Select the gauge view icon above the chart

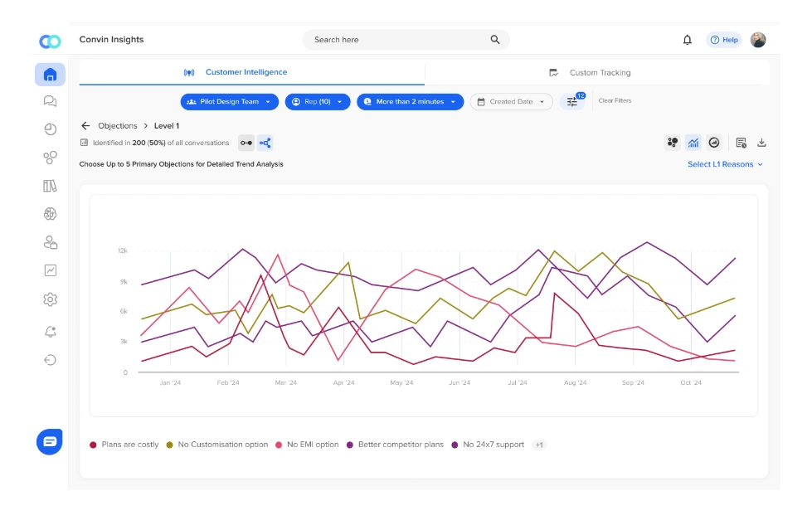point(714,142)
